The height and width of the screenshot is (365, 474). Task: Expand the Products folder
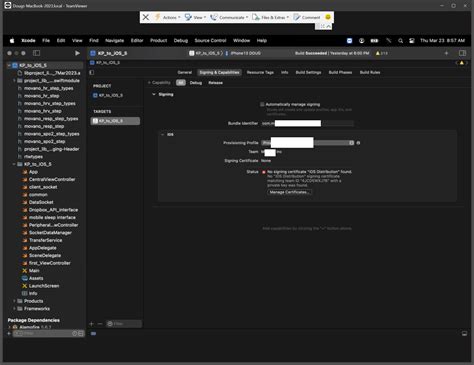coord(14,301)
